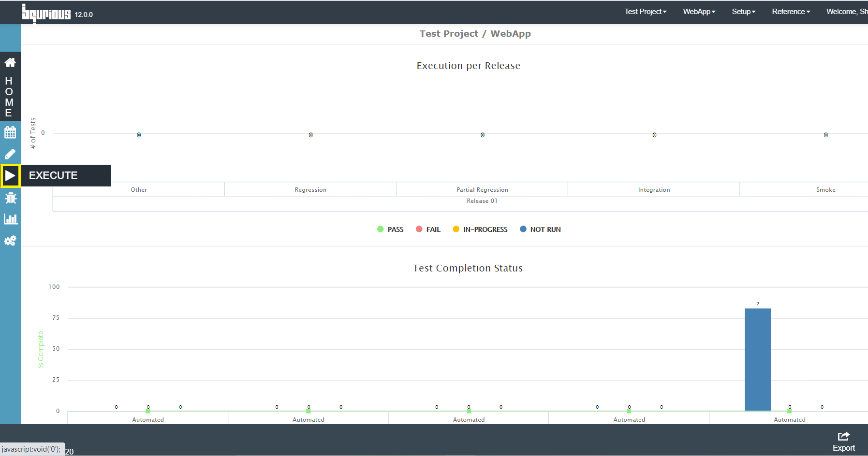868x456 pixels.
Task: Expand the WebApp dropdown menu
Action: [699, 12]
